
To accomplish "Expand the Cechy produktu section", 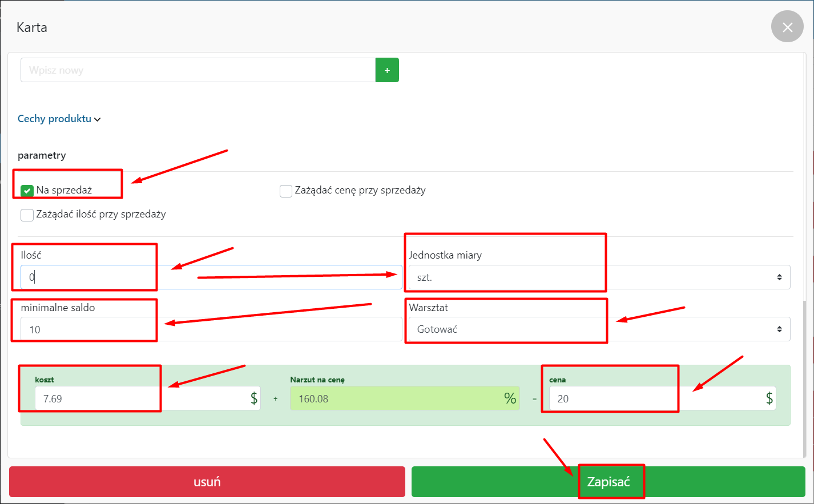I will tap(59, 119).
